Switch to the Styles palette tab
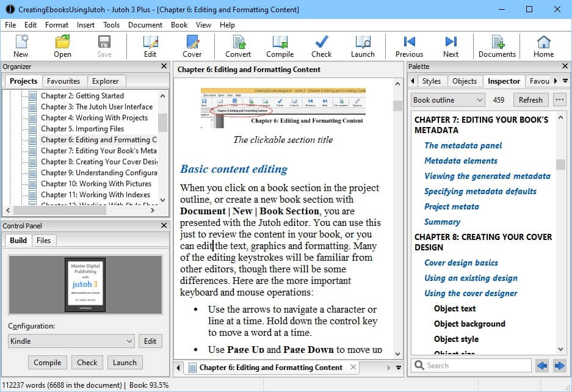Screen dimensions: 572x392 (431, 81)
